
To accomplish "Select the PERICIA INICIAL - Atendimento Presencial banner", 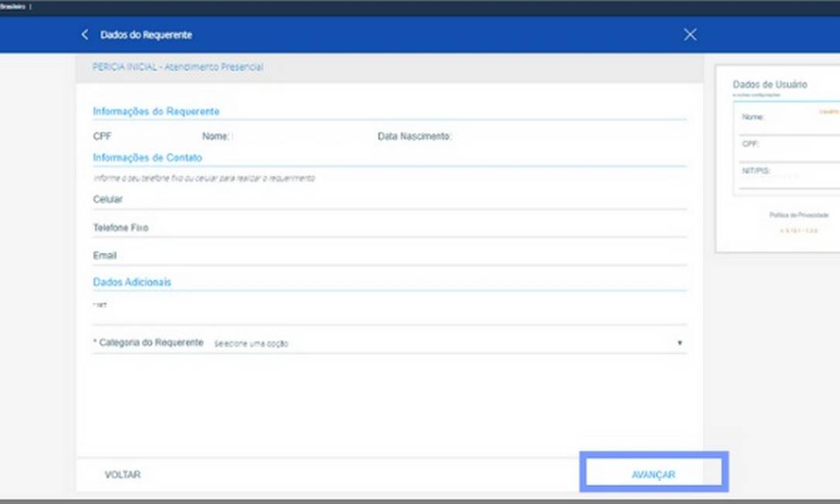I will 178,67.
